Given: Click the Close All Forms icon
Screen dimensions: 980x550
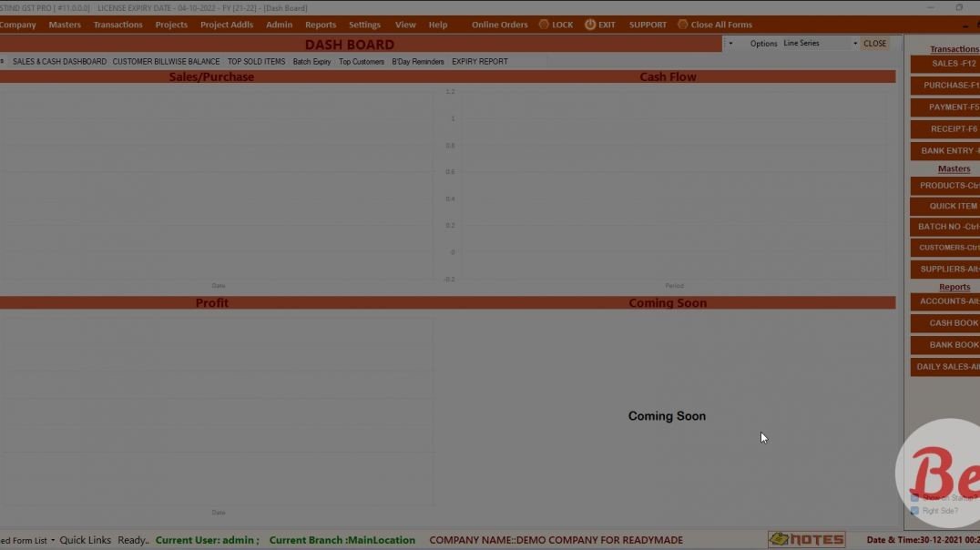Looking at the screenshot, I should 682,25.
